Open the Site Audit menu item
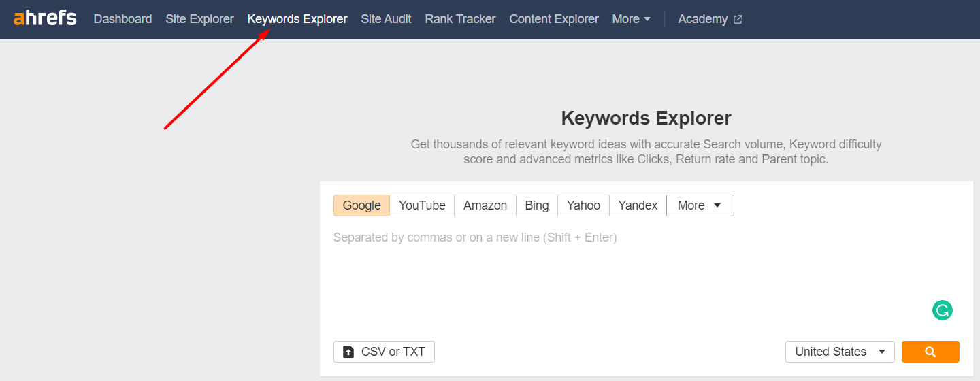980x381 pixels. tap(386, 19)
